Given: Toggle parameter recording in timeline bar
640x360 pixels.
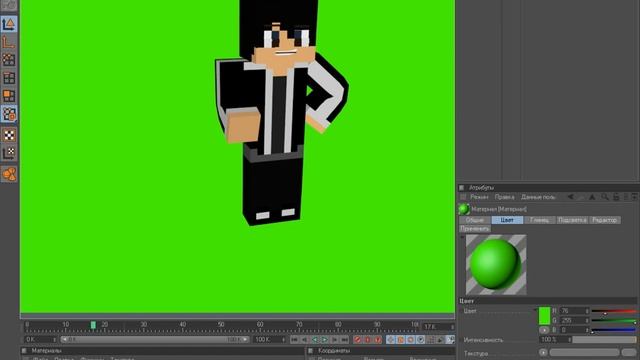Looking at the screenshot, I should 421,340.
